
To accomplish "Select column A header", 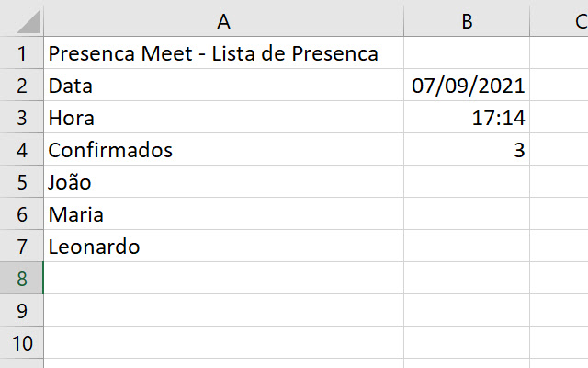I will (223, 20).
